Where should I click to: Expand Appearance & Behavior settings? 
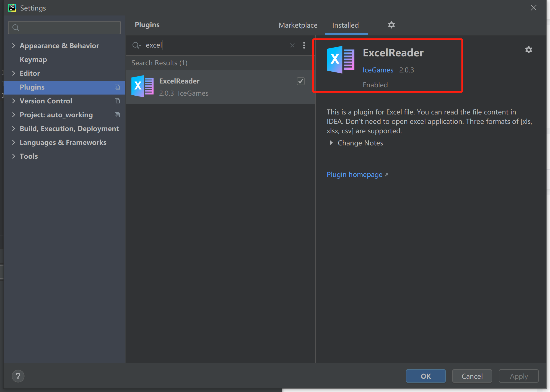14,46
